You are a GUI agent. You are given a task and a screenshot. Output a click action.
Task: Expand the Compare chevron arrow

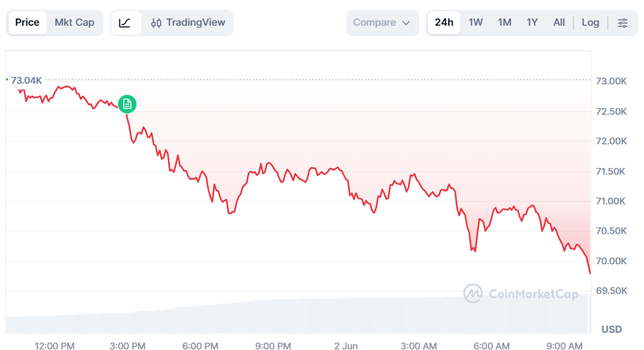tap(406, 23)
